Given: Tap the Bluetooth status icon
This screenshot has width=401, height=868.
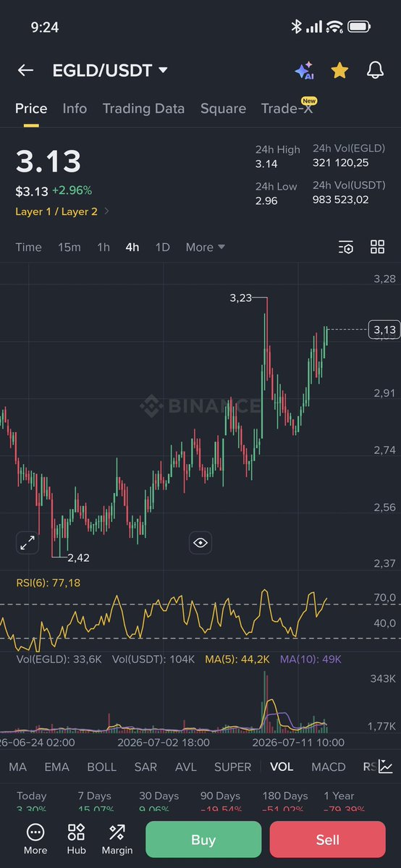Looking at the screenshot, I should point(296,27).
